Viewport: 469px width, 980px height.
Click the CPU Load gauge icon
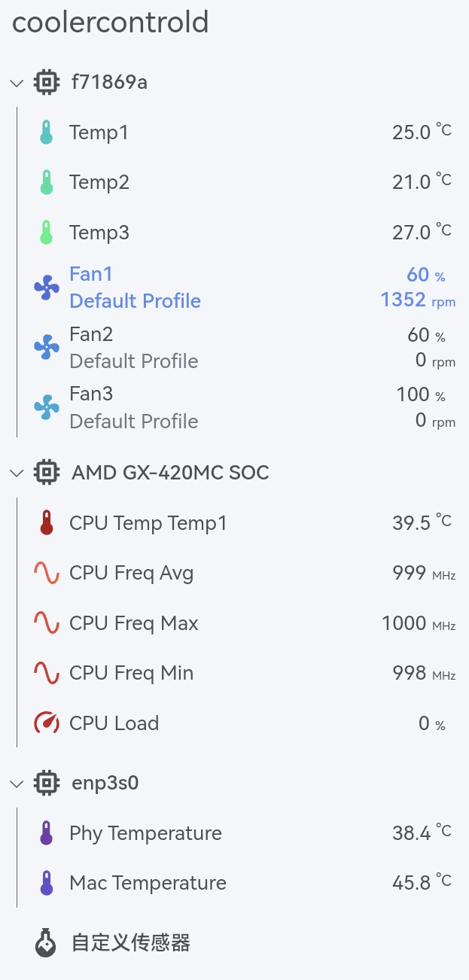47,723
